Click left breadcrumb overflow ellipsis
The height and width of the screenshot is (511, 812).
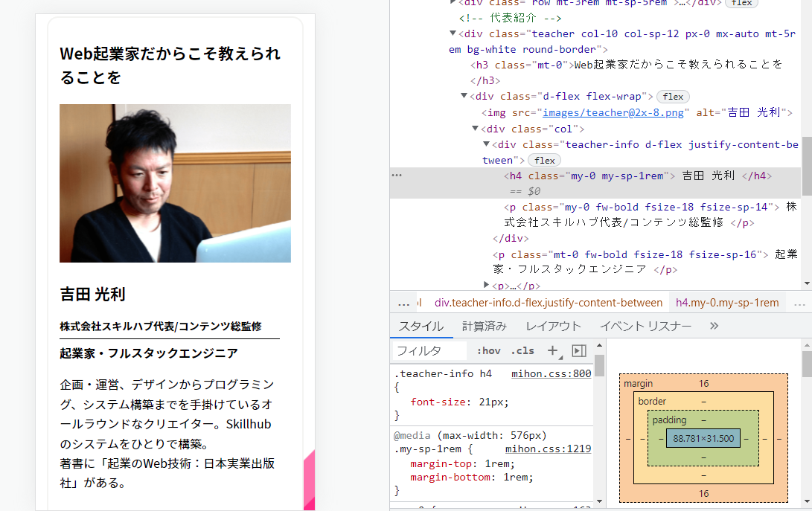(x=404, y=303)
